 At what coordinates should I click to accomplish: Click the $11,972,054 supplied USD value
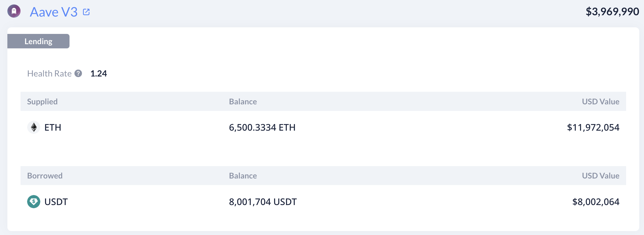[x=593, y=127]
